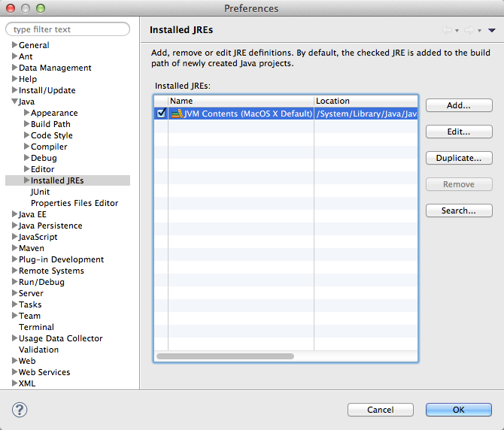Expand the XML node

tap(14, 383)
